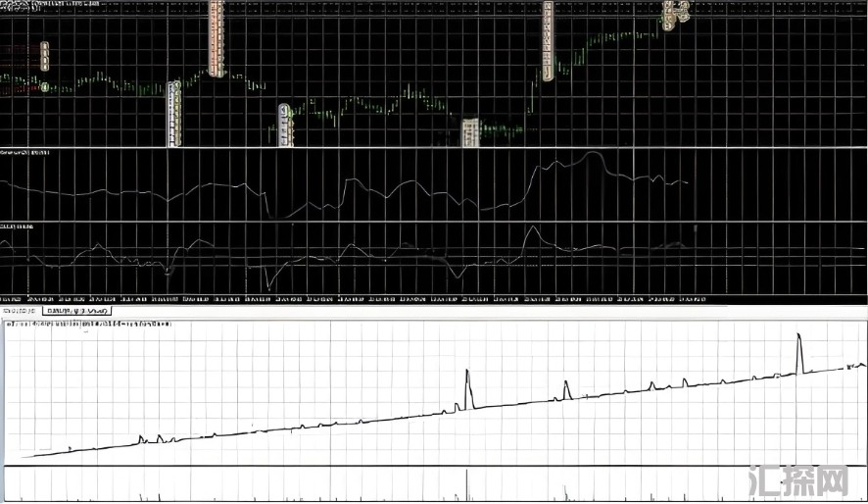Click the small order labels at far left
Screen dimensions: 868x504
point(45,57)
